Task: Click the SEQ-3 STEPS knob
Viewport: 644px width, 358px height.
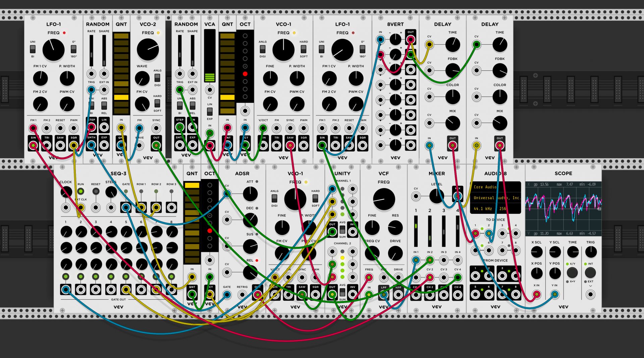Action: 111,192
